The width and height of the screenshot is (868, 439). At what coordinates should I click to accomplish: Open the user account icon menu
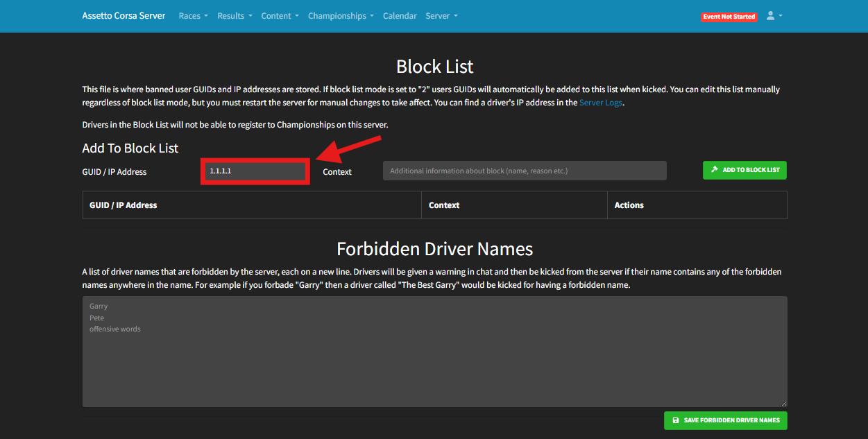(x=774, y=16)
